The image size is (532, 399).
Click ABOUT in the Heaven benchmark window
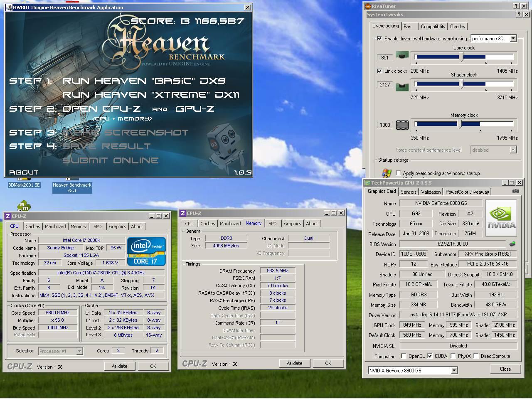point(24,172)
